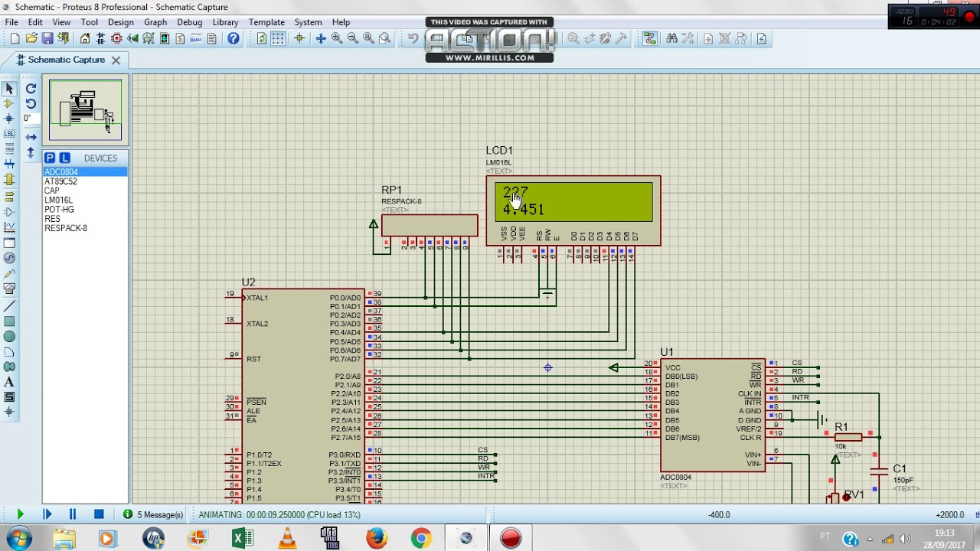Open the PCB Layout chip icon

pos(117,38)
